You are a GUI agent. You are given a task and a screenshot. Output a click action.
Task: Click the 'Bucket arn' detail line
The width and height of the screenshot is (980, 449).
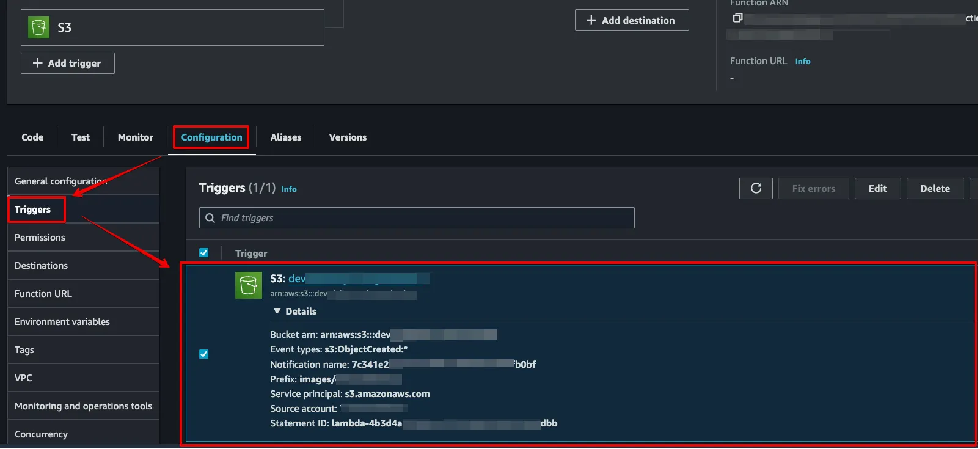coord(384,335)
